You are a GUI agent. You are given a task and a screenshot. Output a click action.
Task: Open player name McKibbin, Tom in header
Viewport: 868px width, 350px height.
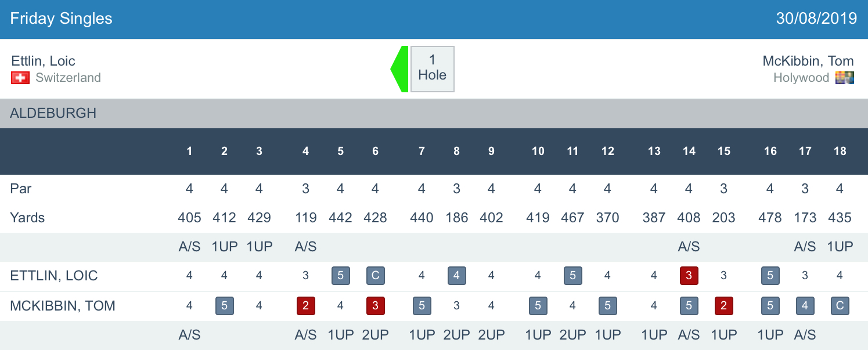pyautogui.click(x=808, y=61)
